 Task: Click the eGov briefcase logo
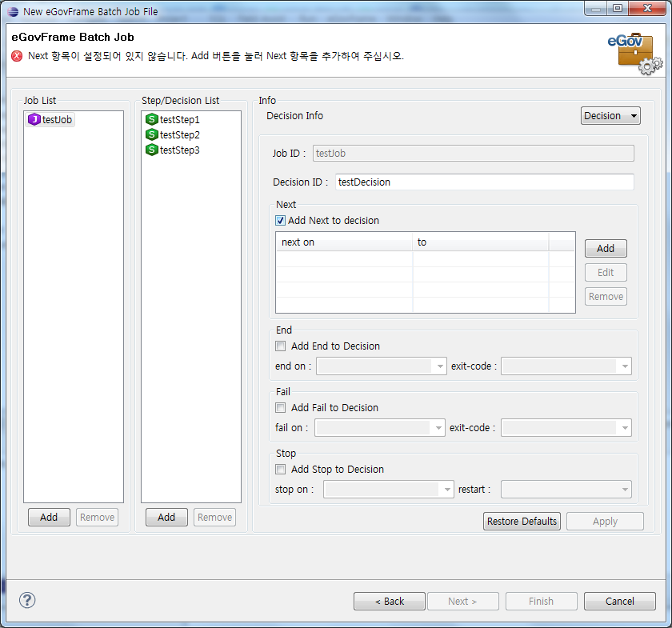[635, 53]
